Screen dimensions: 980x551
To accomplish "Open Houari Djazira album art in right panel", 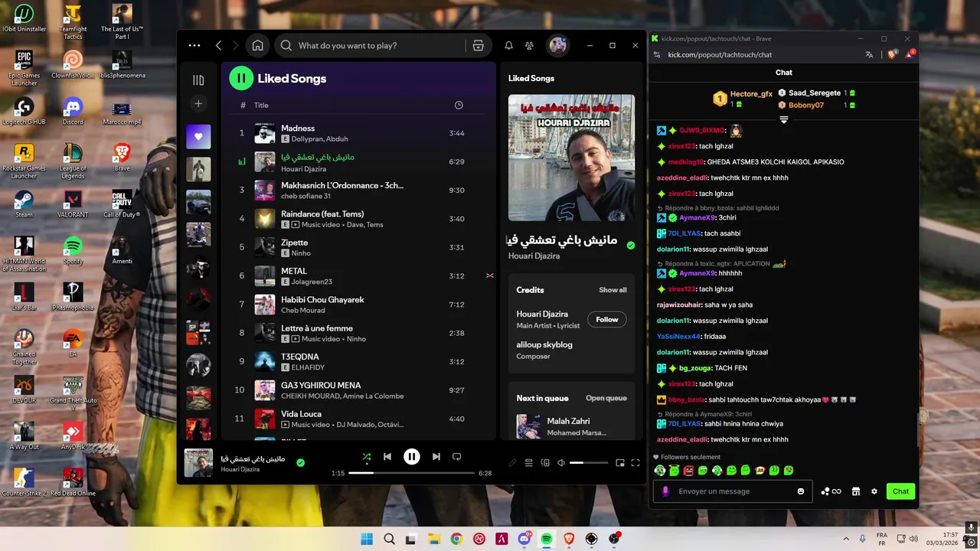I will pos(571,158).
